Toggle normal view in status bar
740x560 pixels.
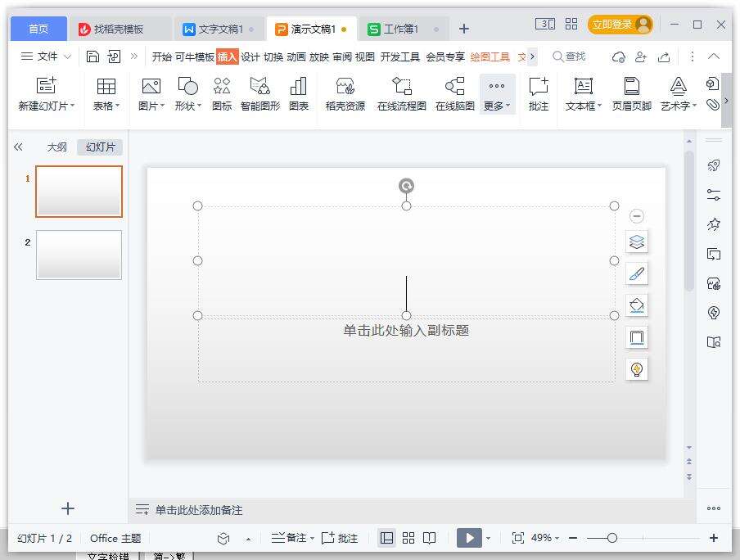pyautogui.click(x=386, y=538)
